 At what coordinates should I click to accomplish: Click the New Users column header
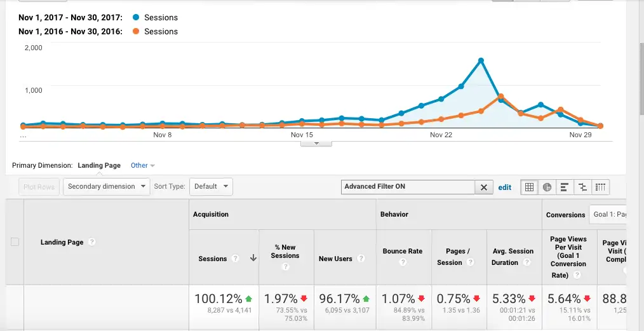(x=335, y=259)
